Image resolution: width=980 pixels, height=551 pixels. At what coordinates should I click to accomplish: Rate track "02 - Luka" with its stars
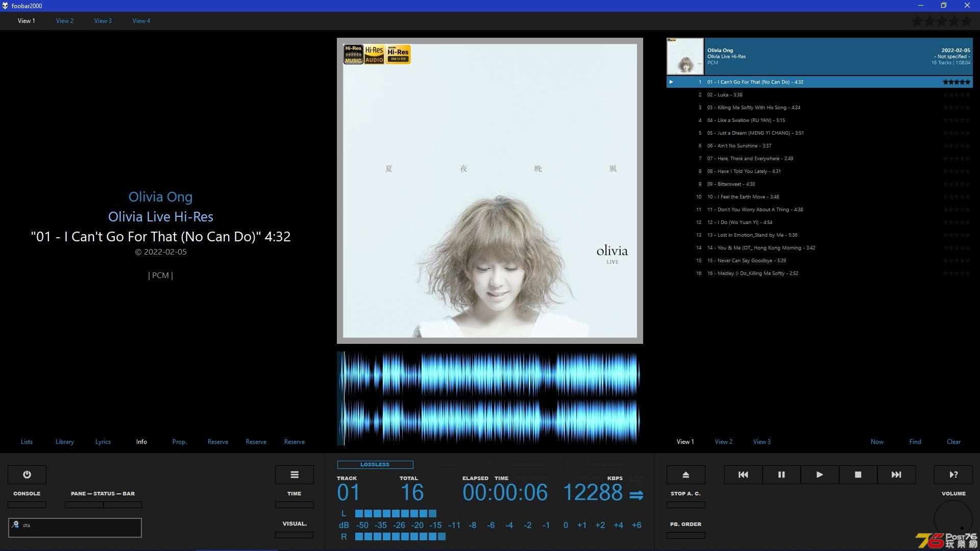pyautogui.click(x=957, y=95)
